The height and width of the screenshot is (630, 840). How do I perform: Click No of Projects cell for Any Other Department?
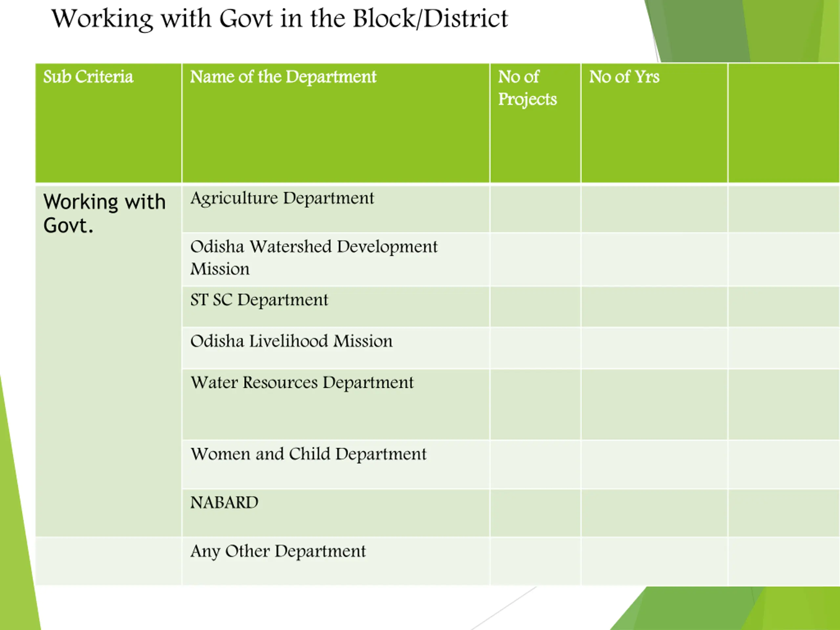point(535,561)
